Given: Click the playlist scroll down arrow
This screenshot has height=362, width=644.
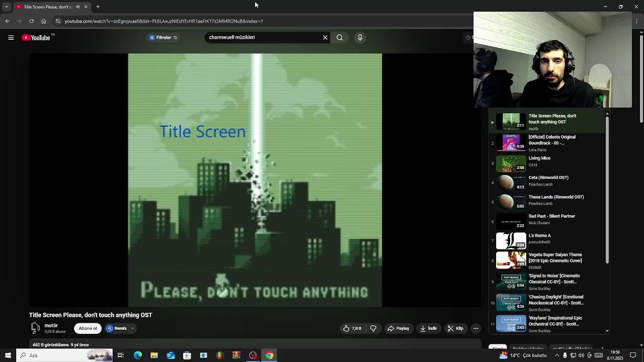Looking at the screenshot, I should [607, 331].
